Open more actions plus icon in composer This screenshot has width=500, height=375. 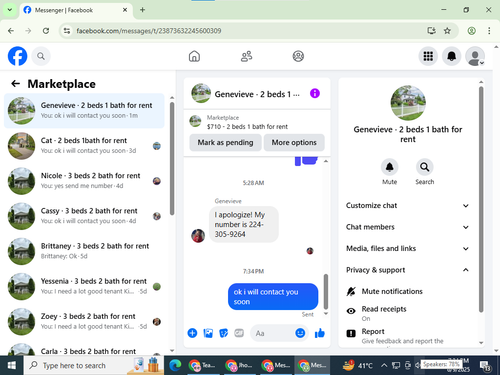[192, 333]
